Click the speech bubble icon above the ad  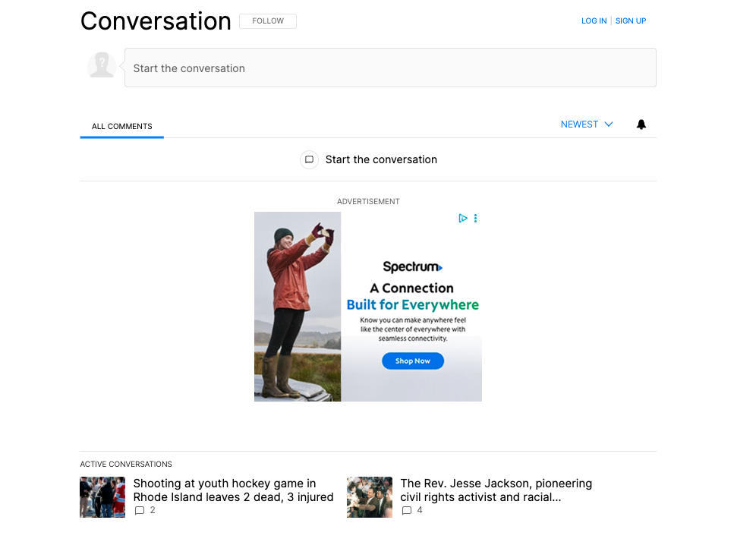tap(309, 159)
